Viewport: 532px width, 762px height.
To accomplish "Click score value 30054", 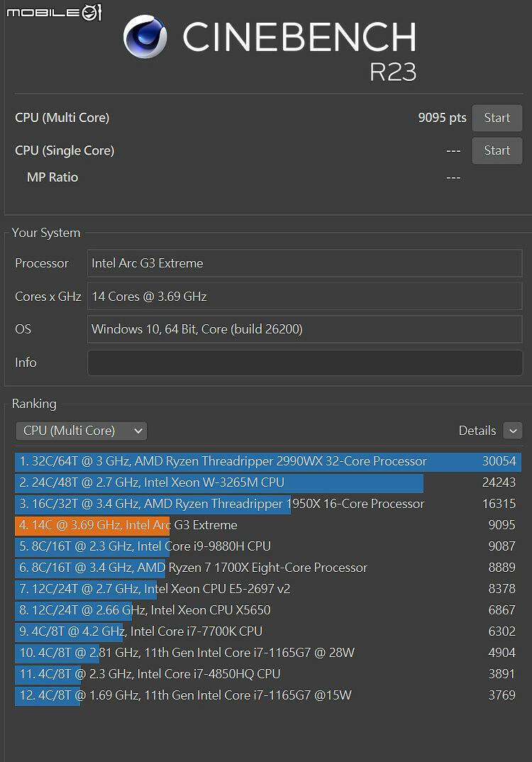I will [x=499, y=461].
